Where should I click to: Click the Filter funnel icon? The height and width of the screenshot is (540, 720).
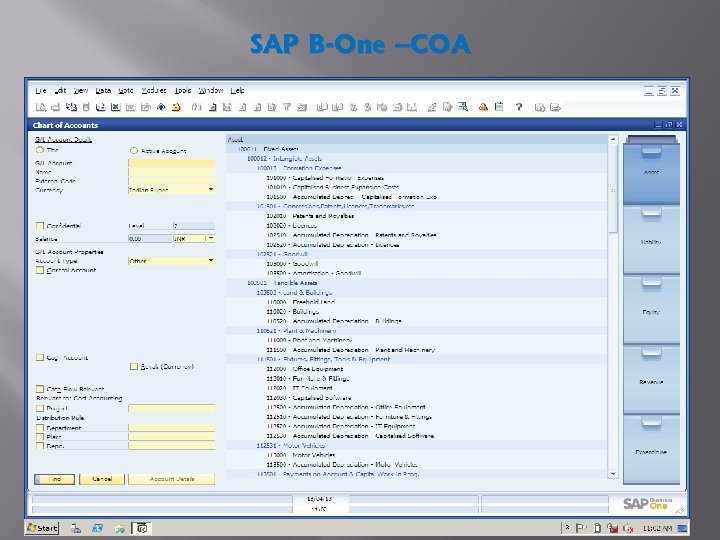coord(287,107)
